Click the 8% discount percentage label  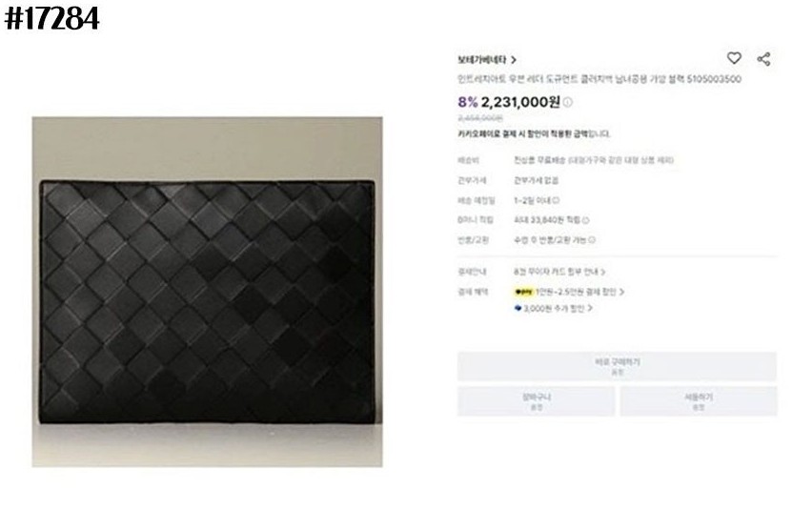click(x=468, y=102)
